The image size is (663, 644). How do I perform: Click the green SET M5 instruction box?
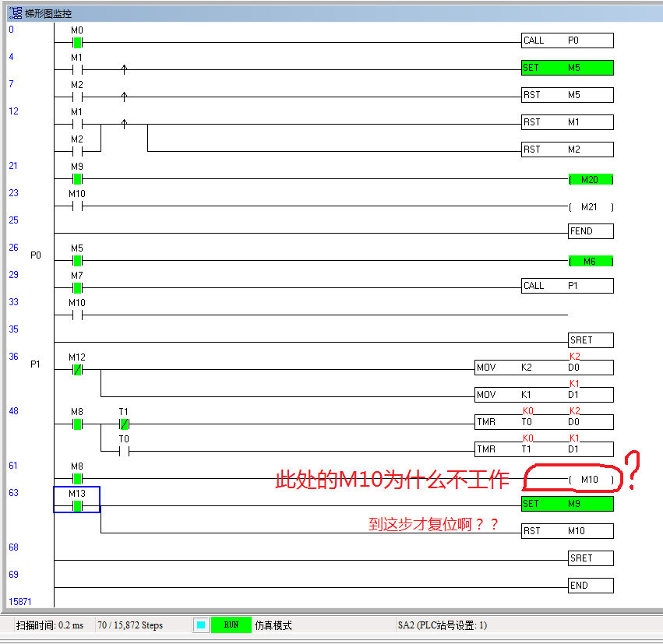(567, 68)
